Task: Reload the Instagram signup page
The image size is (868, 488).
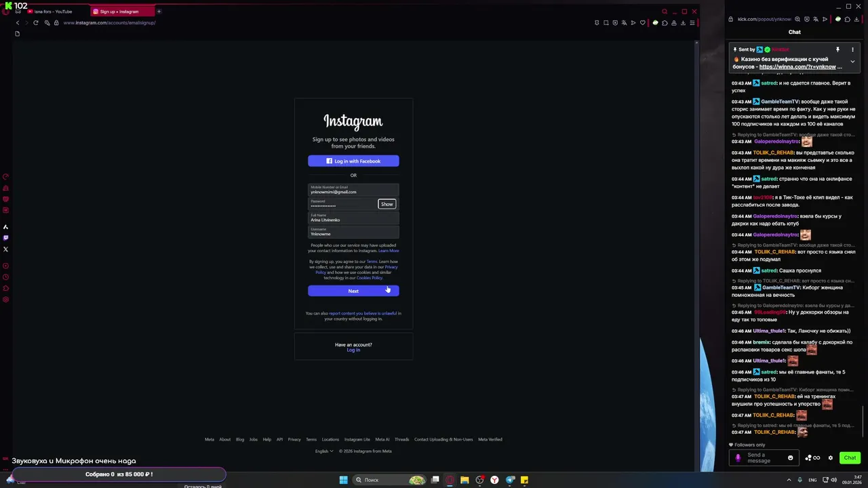Action: (36, 22)
